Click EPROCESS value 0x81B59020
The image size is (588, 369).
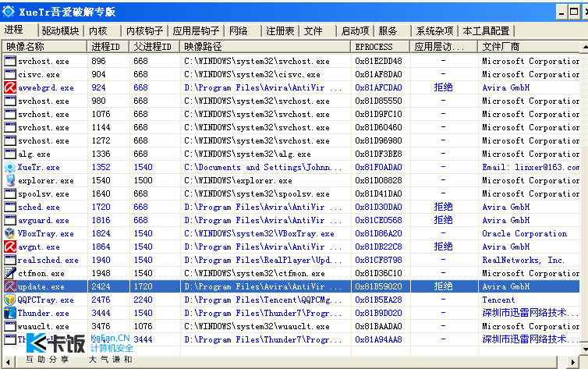point(378,286)
